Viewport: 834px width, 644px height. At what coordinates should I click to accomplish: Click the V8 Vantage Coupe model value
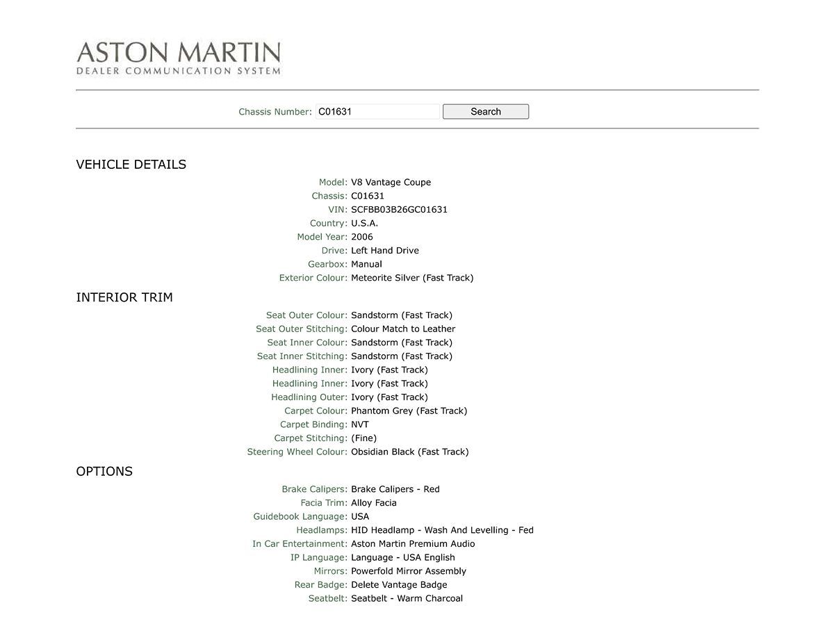391,182
